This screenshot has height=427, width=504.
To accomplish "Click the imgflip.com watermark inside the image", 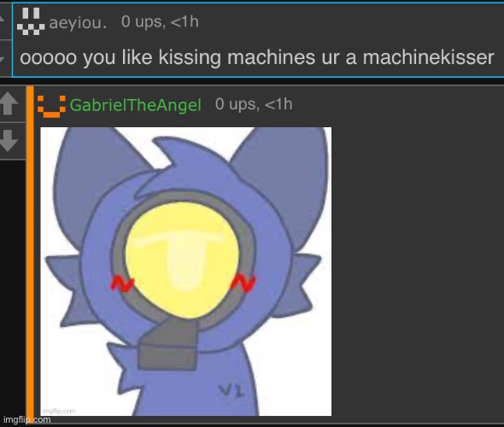I will 59,411.
